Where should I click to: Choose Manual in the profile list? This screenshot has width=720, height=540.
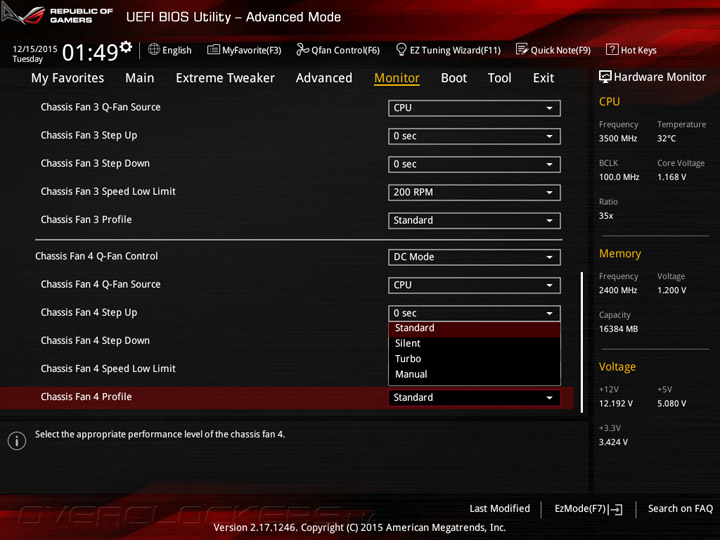tap(474, 374)
